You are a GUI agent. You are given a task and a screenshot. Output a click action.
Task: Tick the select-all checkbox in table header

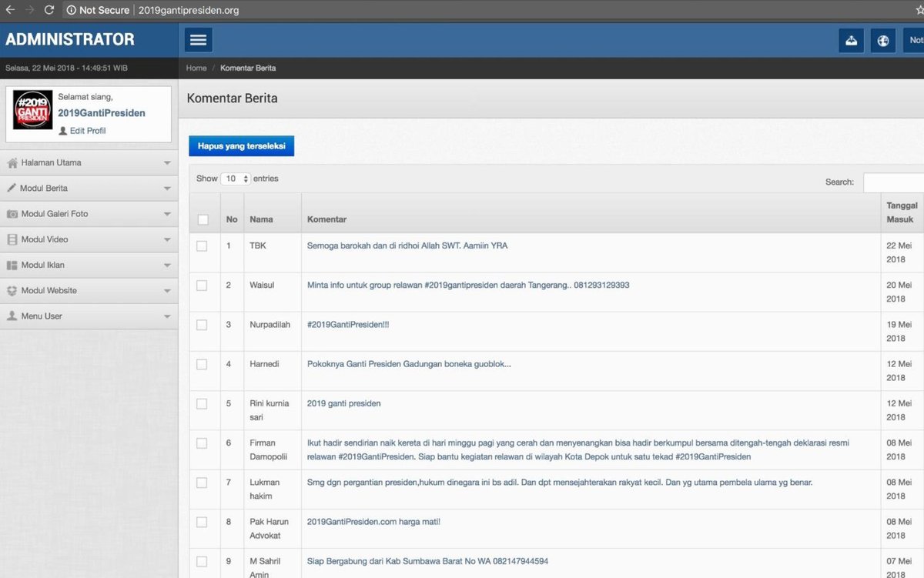click(x=203, y=219)
